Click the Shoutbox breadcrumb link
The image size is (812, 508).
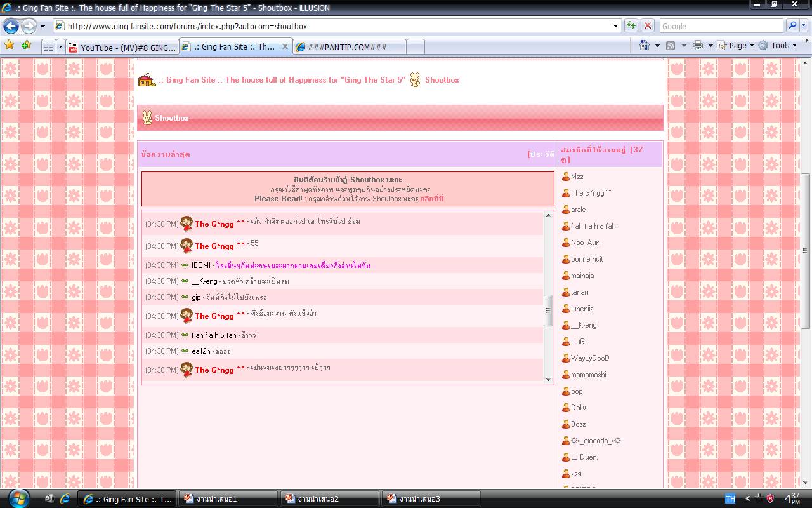tap(442, 80)
